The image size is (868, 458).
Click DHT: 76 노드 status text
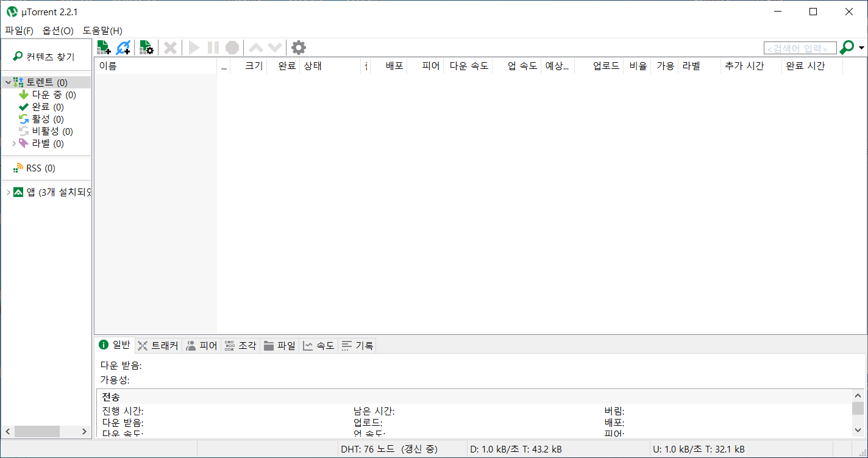pos(389,449)
